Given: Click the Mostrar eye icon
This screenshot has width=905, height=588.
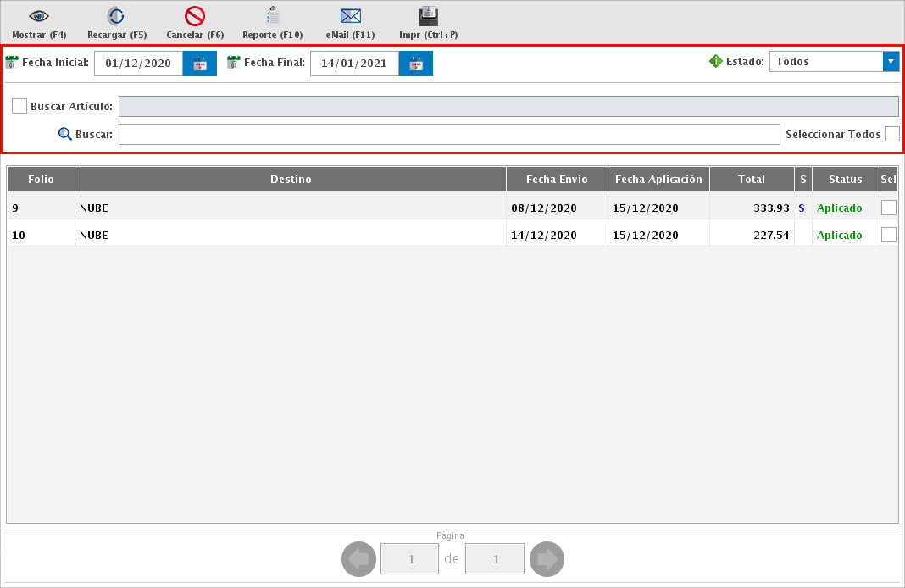Looking at the screenshot, I should coord(39,16).
